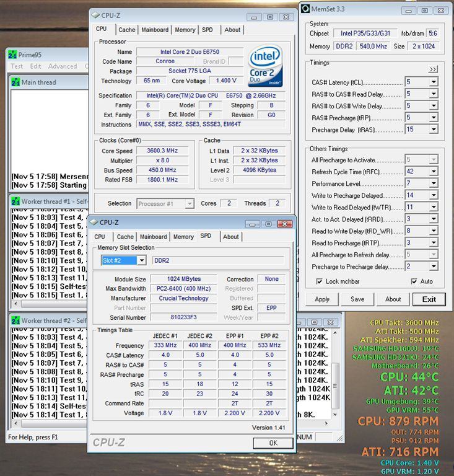Open RAS# to CAS# Read Delay dropdown

click(434, 94)
